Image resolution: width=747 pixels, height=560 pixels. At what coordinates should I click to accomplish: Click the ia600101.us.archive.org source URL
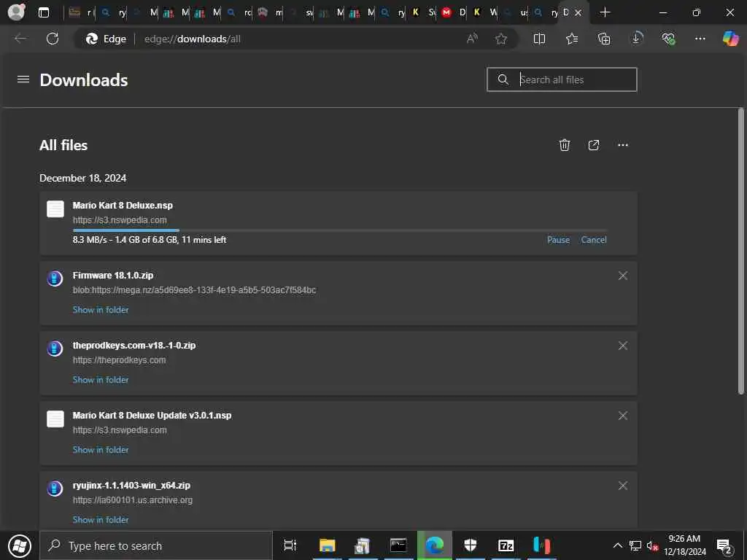[133, 500]
